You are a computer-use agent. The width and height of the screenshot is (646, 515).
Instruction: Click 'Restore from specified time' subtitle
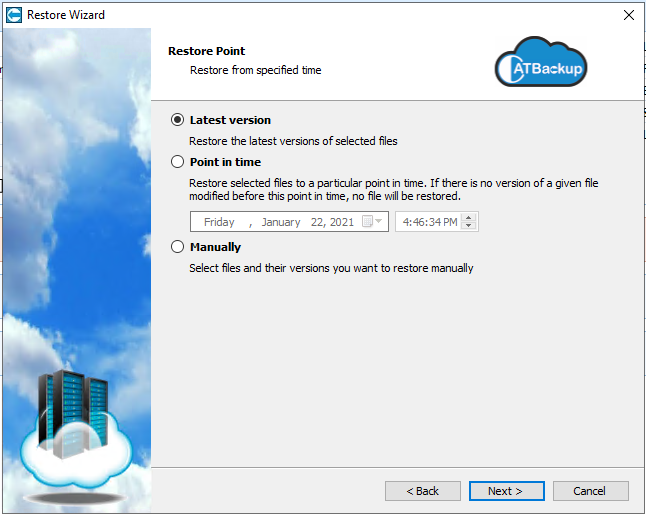[x=255, y=70]
